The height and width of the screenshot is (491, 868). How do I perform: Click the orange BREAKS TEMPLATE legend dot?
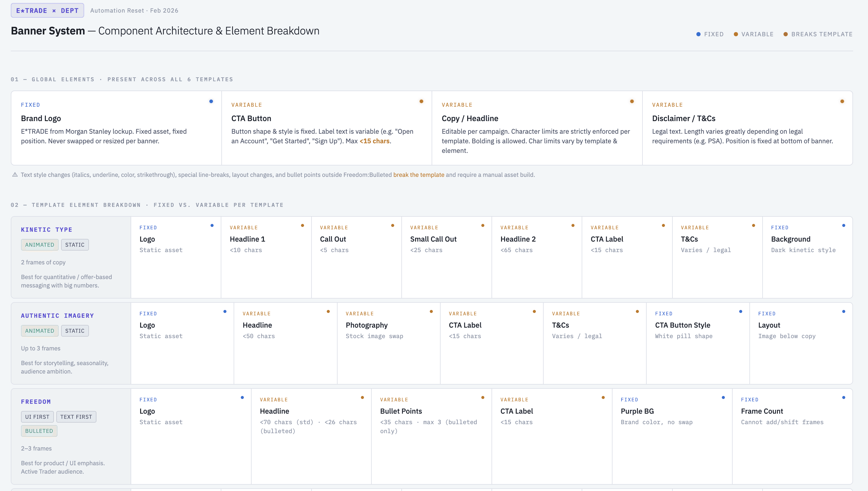[785, 34]
